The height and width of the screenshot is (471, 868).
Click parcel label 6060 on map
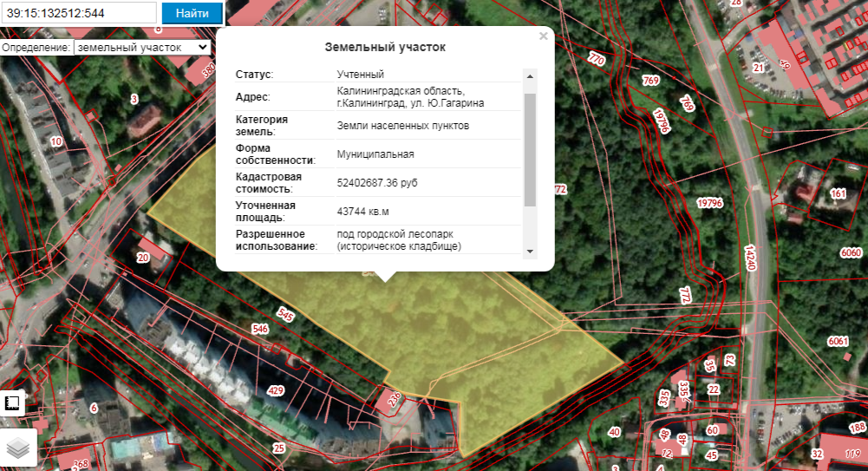click(x=851, y=252)
